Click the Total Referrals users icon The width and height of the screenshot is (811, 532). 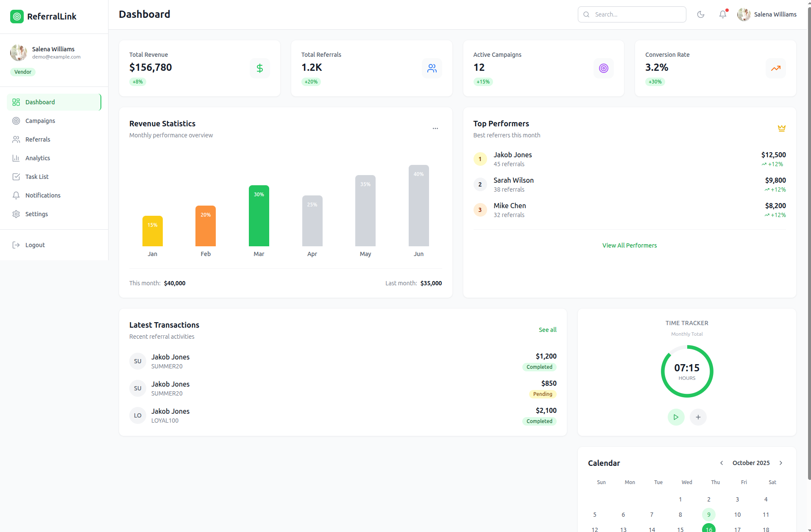pyautogui.click(x=432, y=68)
